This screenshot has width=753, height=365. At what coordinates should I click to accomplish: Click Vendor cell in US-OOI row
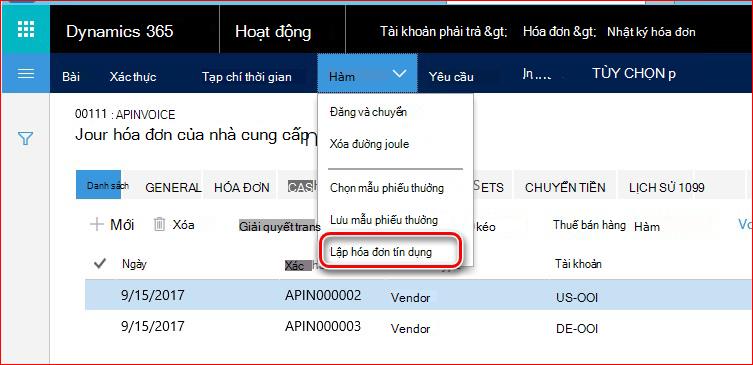tap(410, 298)
